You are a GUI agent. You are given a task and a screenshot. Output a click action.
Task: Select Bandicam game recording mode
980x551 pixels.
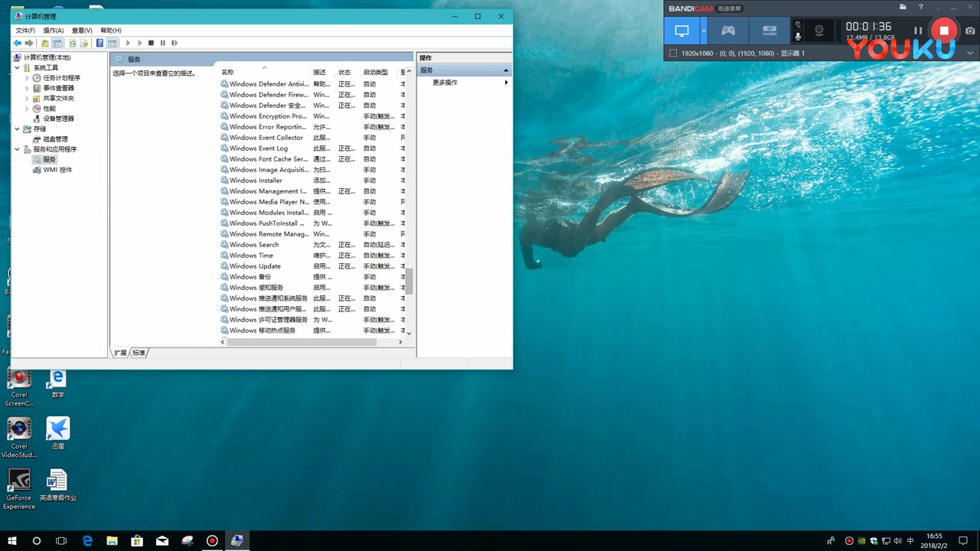727,30
